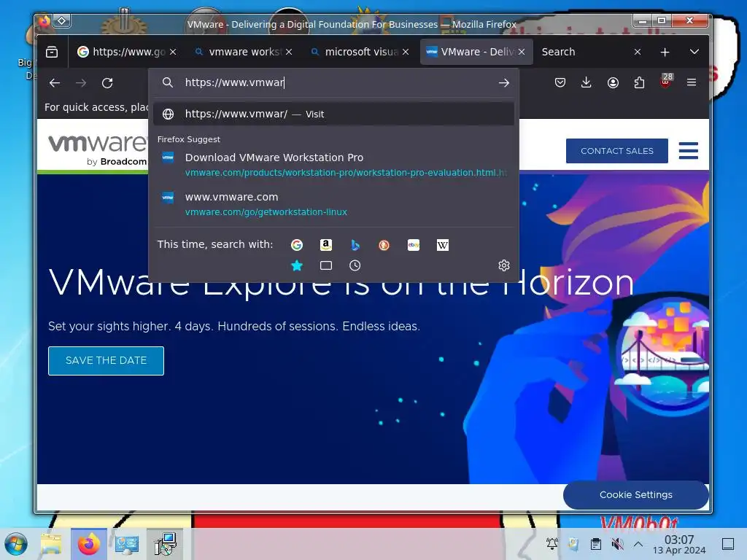Open uBlock extension with 28 badge

tap(666, 82)
